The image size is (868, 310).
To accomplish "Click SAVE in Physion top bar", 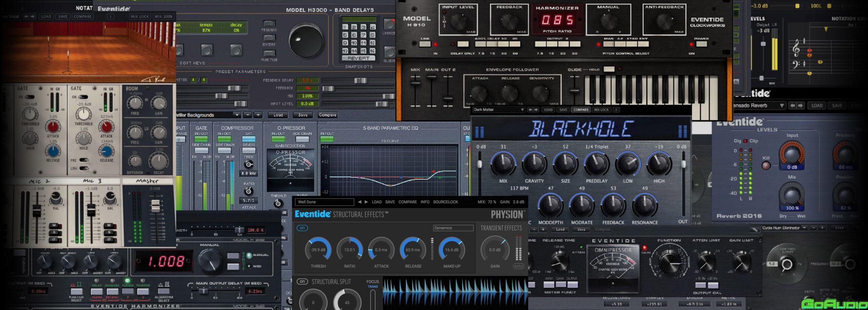I will click(390, 202).
